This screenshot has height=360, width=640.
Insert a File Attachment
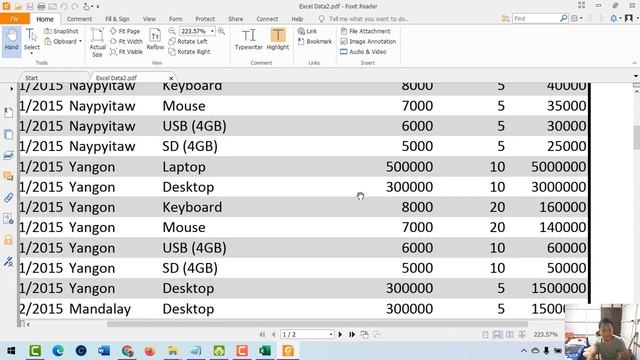tap(366, 31)
